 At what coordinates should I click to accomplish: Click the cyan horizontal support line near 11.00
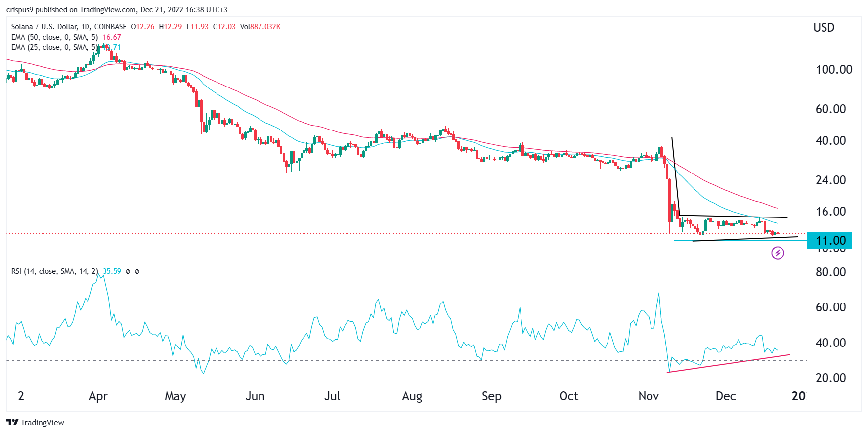click(740, 240)
